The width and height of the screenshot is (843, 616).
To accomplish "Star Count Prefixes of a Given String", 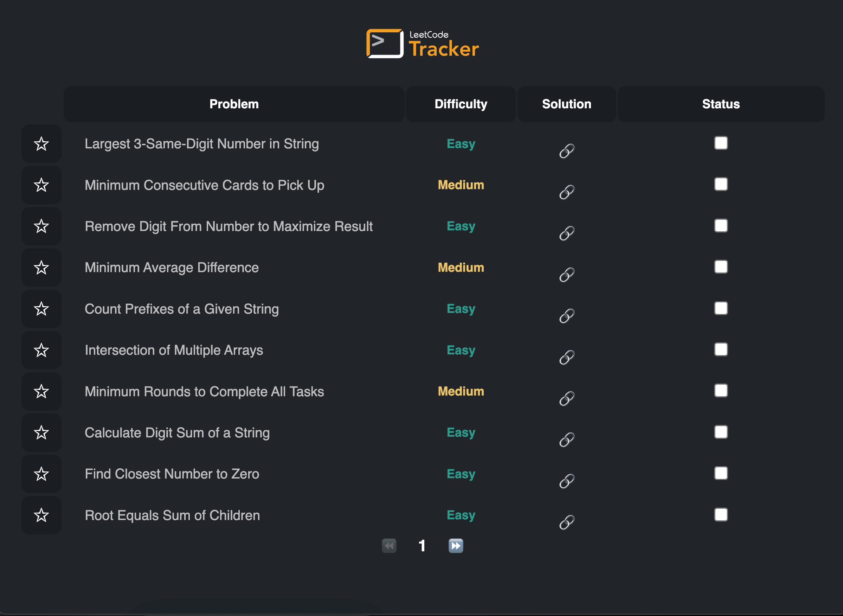I will (41, 309).
